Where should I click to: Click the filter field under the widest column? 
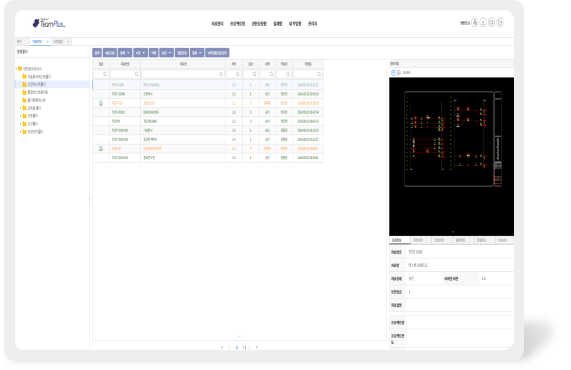pos(183,74)
